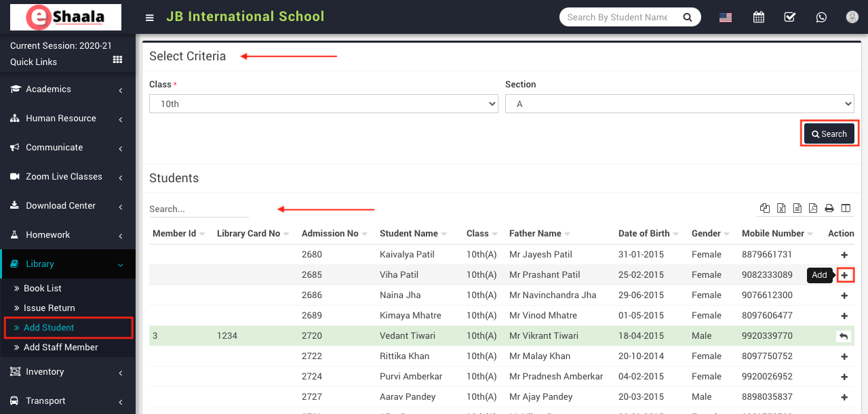Open the calendar icon in header

(759, 18)
